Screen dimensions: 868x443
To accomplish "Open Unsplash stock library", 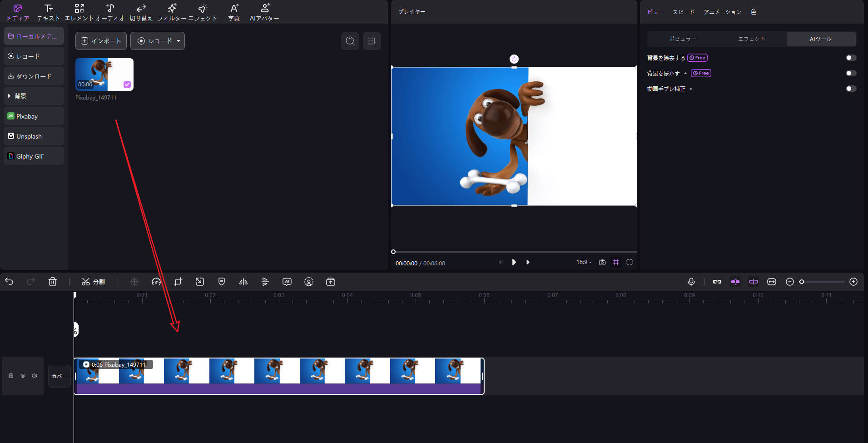I will pyautogui.click(x=34, y=136).
